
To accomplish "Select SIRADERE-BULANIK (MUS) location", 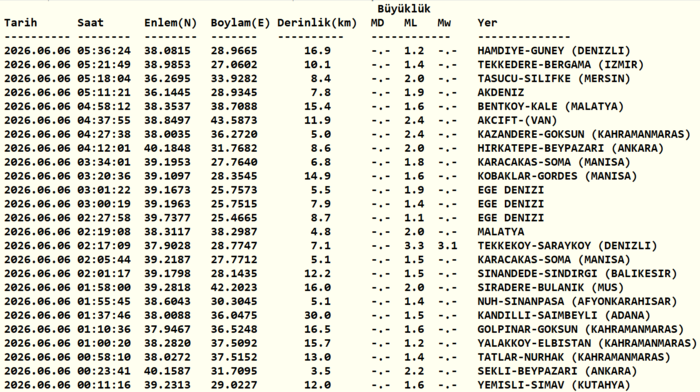I will pos(550,288).
